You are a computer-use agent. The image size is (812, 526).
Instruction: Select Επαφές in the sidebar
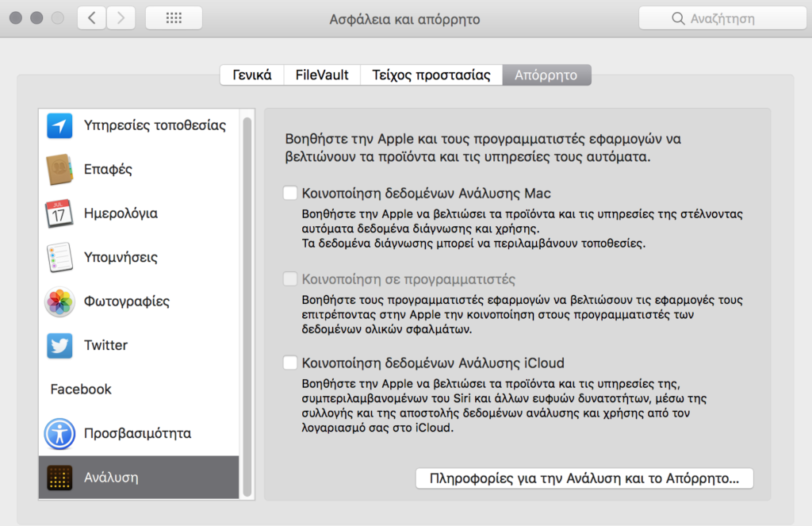pos(139,170)
